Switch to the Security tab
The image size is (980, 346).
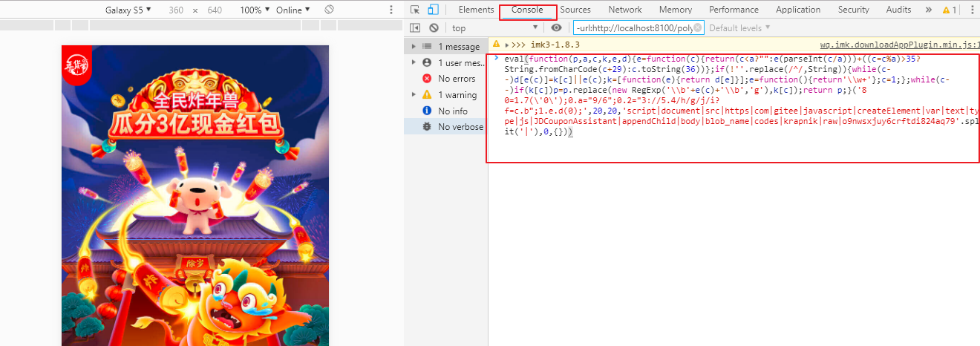click(854, 10)
